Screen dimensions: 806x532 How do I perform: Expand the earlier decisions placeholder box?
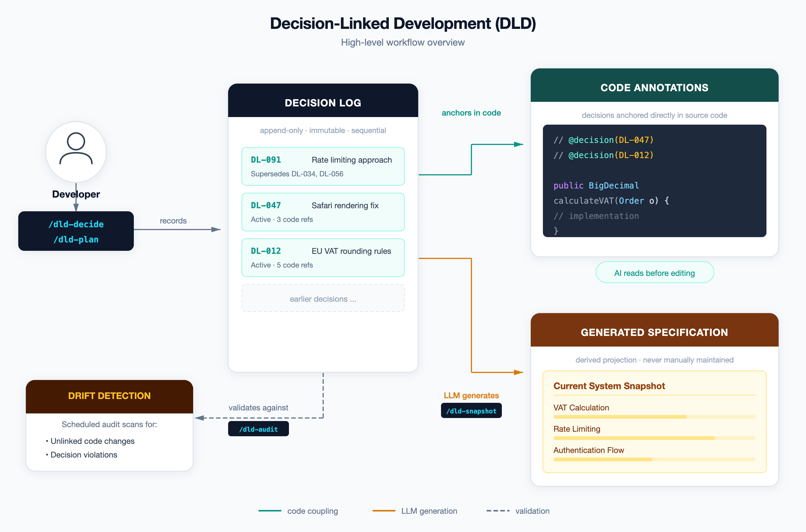tap(323, 299)
